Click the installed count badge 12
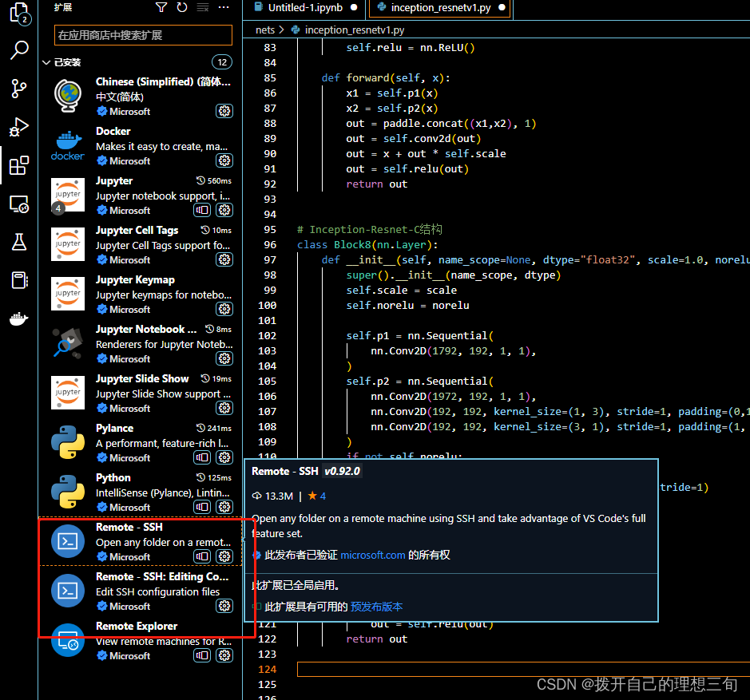750x700 pixels. coord(222,62)
